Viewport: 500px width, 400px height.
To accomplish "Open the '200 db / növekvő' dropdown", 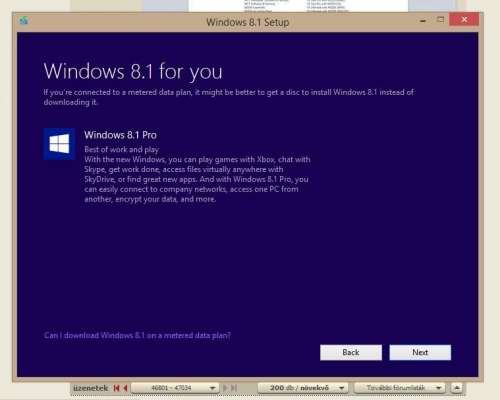I will coord(303,388).
